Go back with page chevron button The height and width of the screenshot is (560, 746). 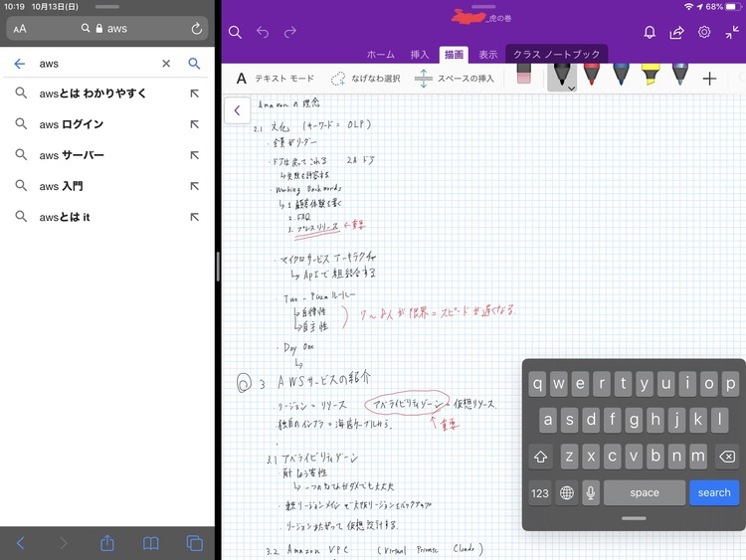pos(237,110)
